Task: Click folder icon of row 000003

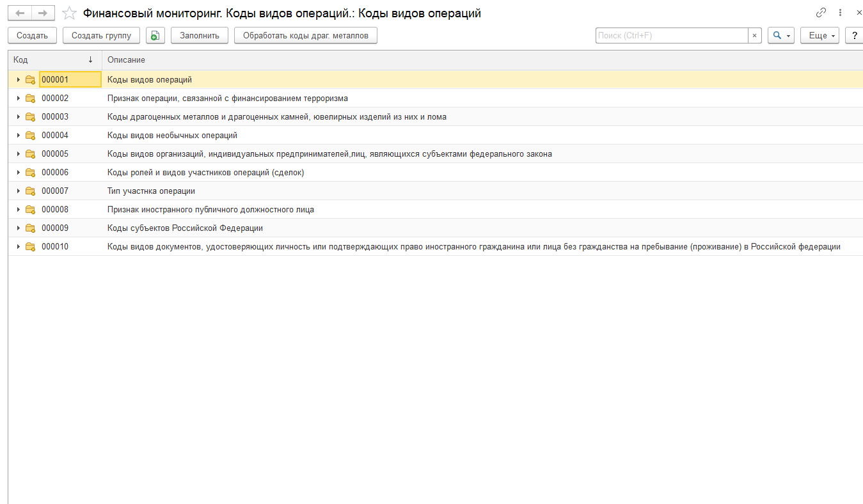Action: pos(30,117)
